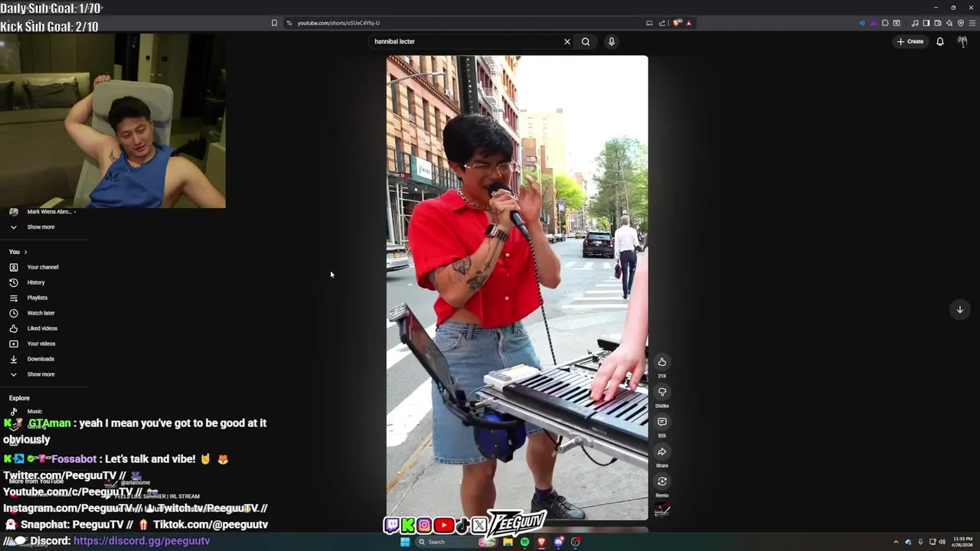Open the Windows Start menu
980x551 pixels.
[405, 542]
